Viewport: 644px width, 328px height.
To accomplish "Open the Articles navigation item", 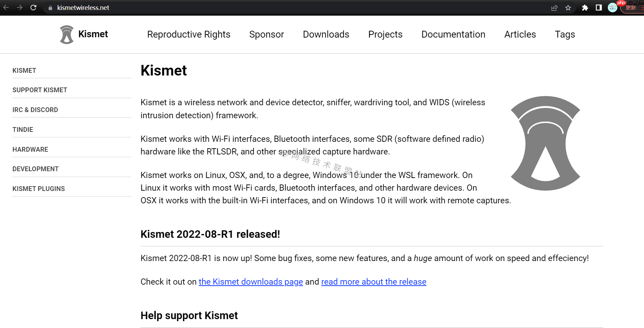I will (x=520, y=35).
